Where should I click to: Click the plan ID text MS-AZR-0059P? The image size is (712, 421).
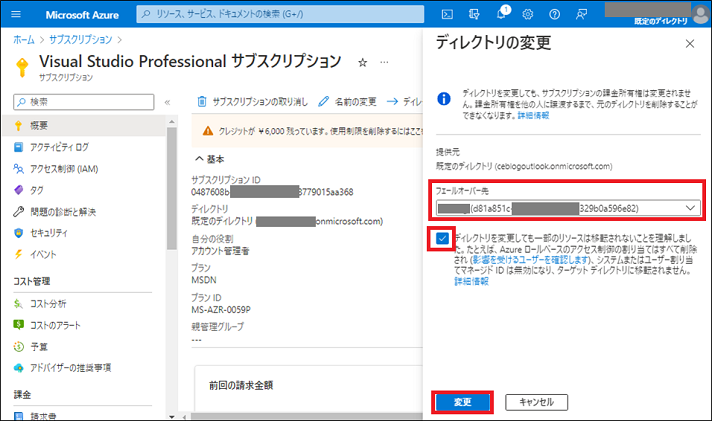click(221, 310)
